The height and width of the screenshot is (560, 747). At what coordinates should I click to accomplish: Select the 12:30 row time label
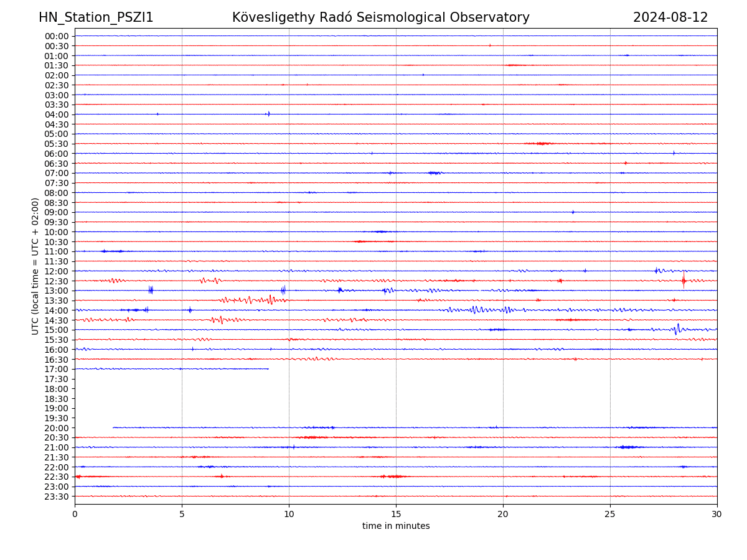[57, 281]
